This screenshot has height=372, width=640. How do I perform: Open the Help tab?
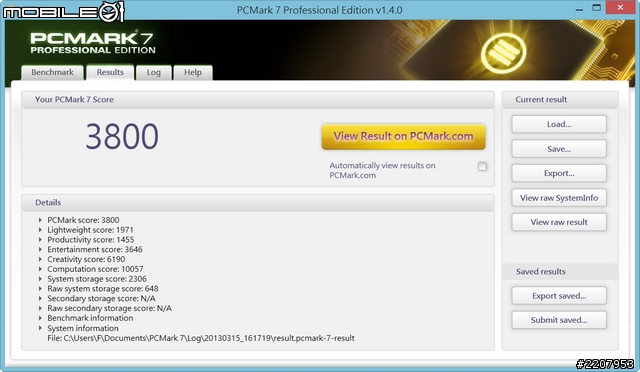tap(193, 72)
